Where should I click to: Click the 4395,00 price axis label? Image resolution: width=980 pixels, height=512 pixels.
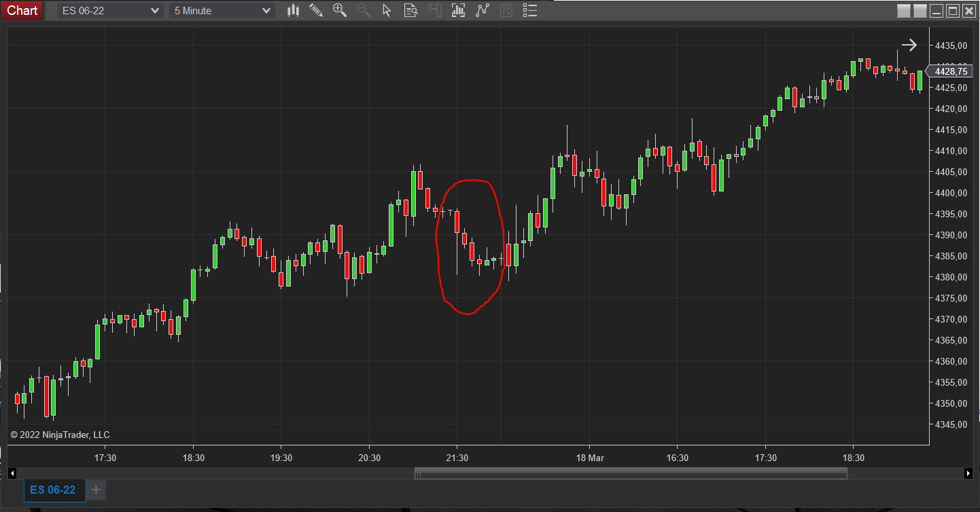coord(951,214)
